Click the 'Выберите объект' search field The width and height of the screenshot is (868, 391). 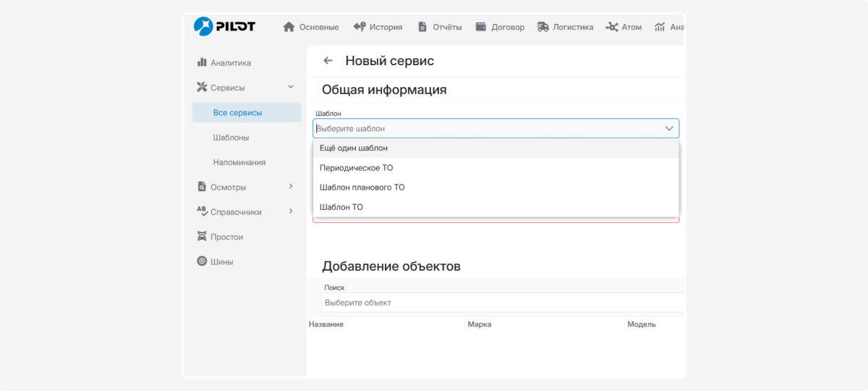[499, 303]
